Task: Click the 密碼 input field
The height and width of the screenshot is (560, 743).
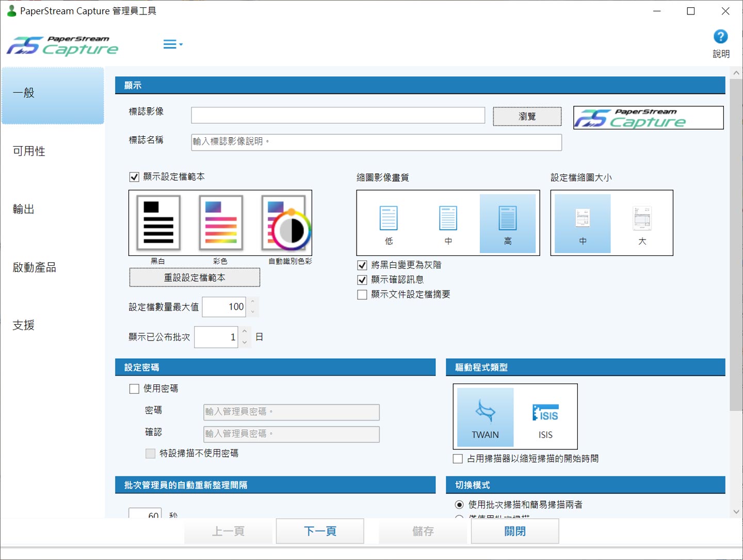Action: coord(292,412)
